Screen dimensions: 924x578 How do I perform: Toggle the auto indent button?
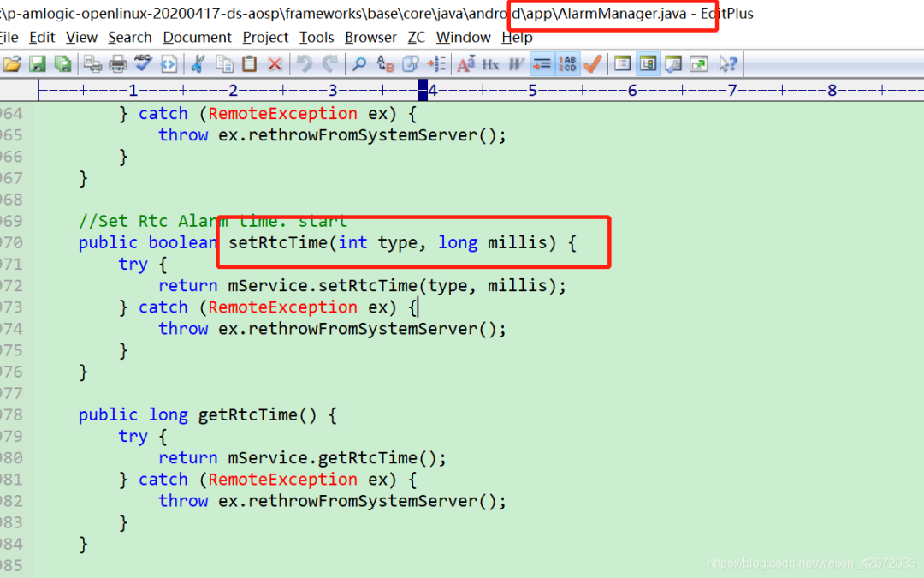pyautogui.click(x=542, y=63)
